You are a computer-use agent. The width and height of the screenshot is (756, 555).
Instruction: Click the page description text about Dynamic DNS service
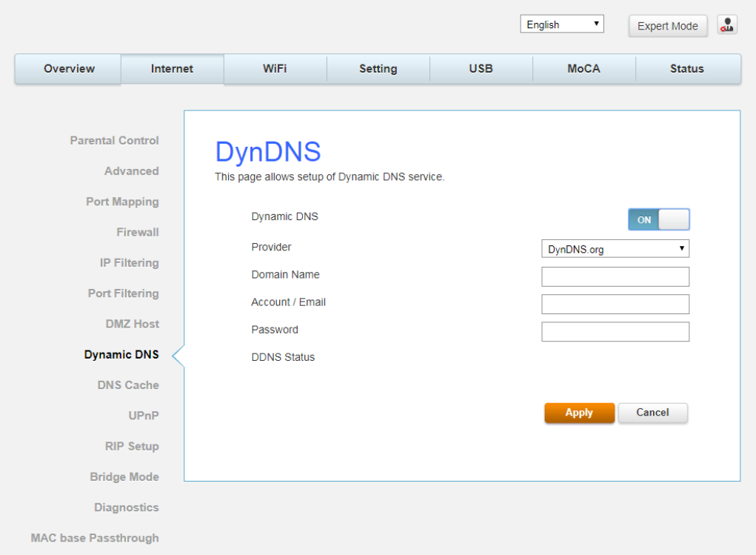[x=330, y=176]
